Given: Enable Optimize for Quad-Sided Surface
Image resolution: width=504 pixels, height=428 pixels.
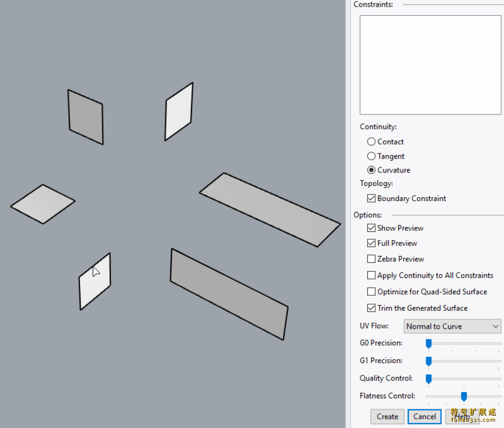Looking at the screenshot, I should point(371,291).
